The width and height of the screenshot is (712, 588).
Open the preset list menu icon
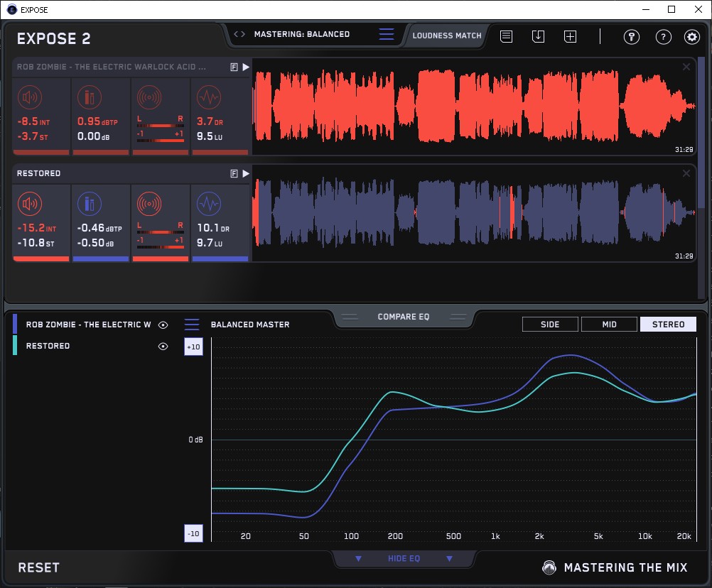coord(387,35)
